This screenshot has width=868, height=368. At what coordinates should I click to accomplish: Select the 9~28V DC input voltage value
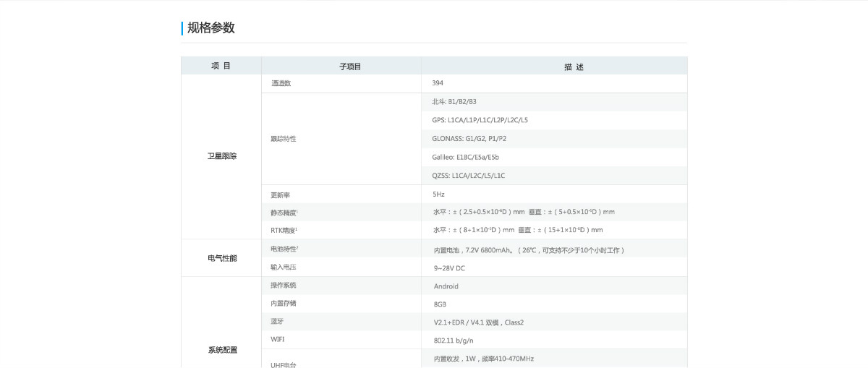(x=449, y=268)
